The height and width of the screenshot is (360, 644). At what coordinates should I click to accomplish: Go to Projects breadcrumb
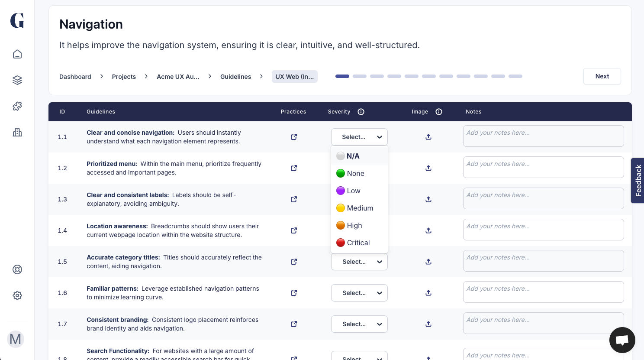[124, 77]
